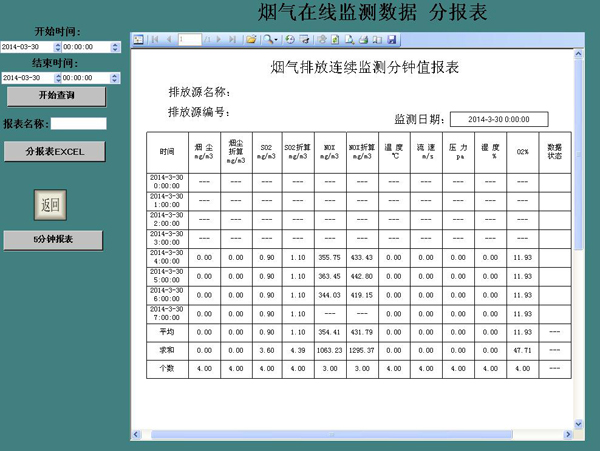Click the horizontal scrollbar left arrow
Screen dimensions: 600x451
(x=136, y=434)
